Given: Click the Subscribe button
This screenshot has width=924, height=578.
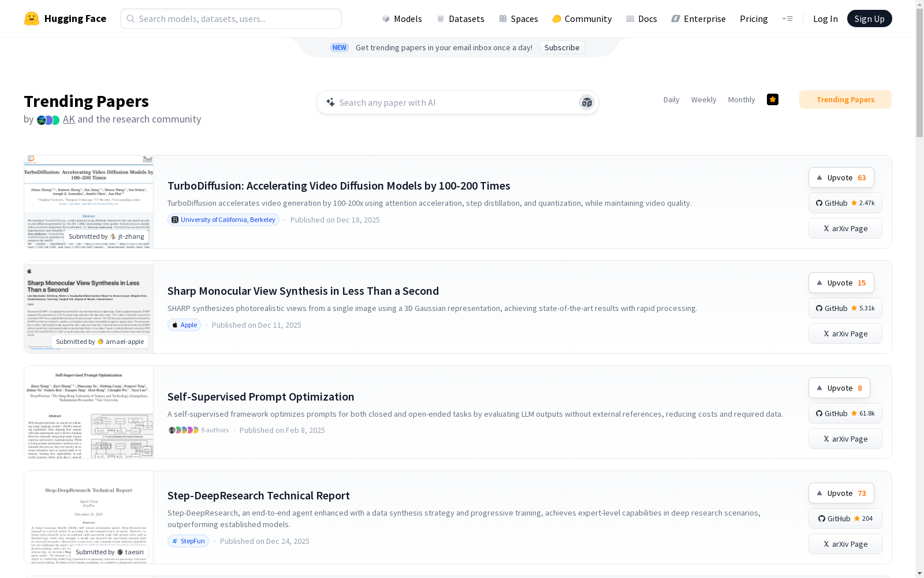Looking at the screenshot, I should click(x=561, y=47).
